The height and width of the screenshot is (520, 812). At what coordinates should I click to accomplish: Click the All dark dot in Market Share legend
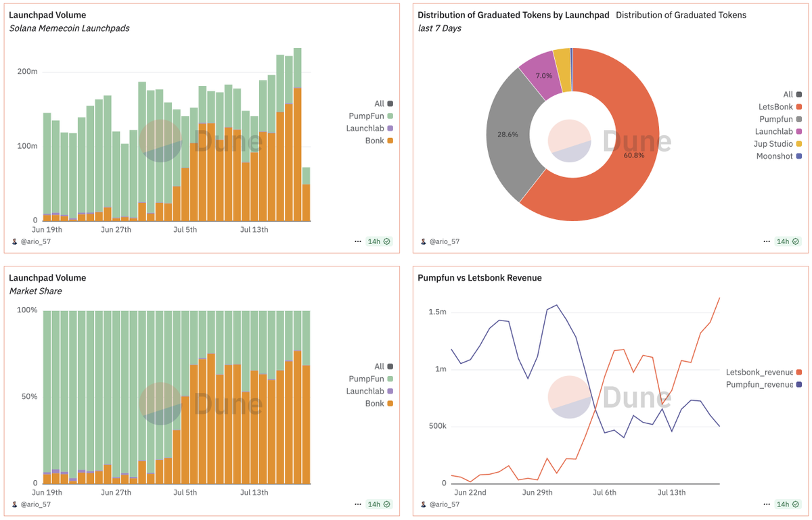(x=390, y=367)
